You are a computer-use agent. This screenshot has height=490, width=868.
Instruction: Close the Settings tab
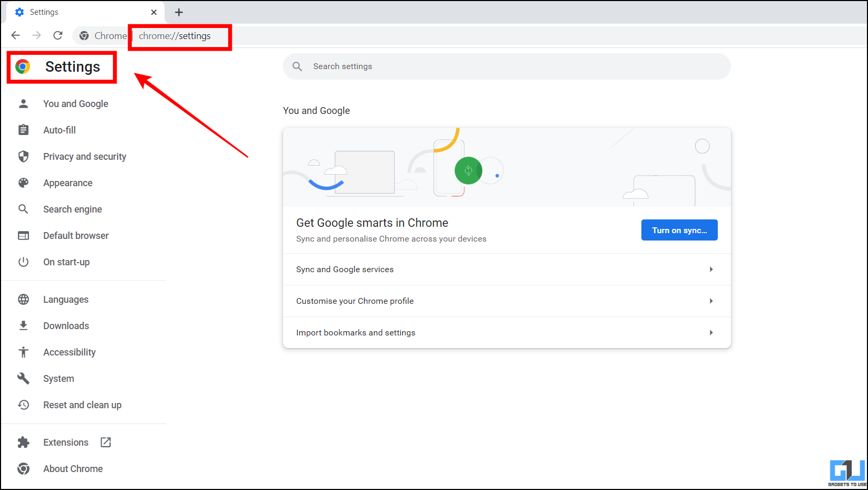click(154, 12)
